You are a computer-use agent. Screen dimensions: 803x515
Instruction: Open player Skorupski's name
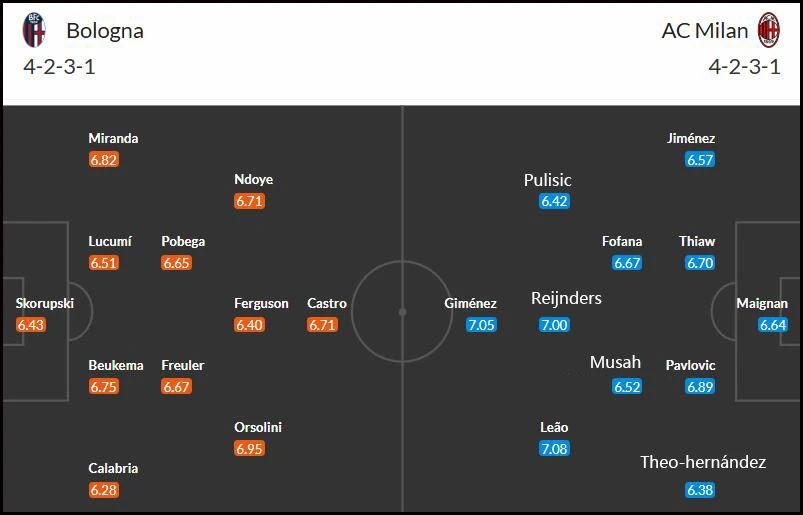pos(45,303)
